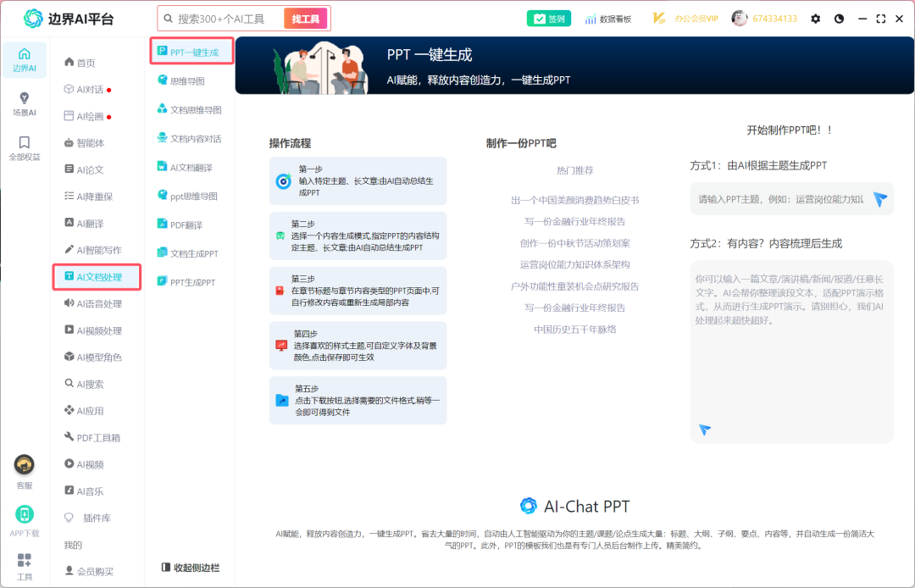Collapse sidebar via 收起侧边栏
This screenshot has height=588, width=915.
tap(190, 568)
